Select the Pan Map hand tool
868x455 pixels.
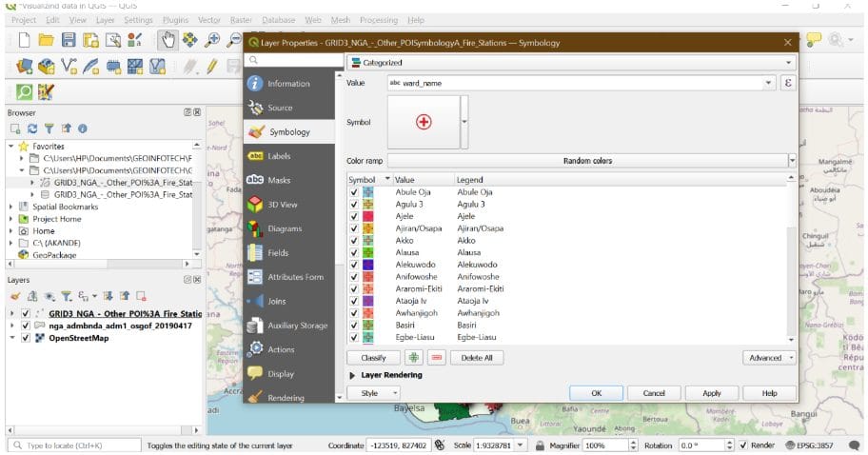168,40
